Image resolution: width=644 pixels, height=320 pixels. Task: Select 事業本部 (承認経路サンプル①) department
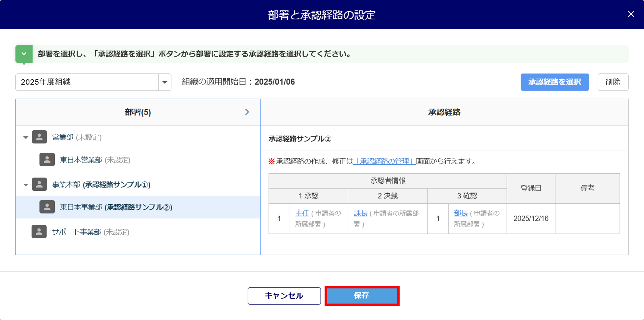tap(101, 185)
